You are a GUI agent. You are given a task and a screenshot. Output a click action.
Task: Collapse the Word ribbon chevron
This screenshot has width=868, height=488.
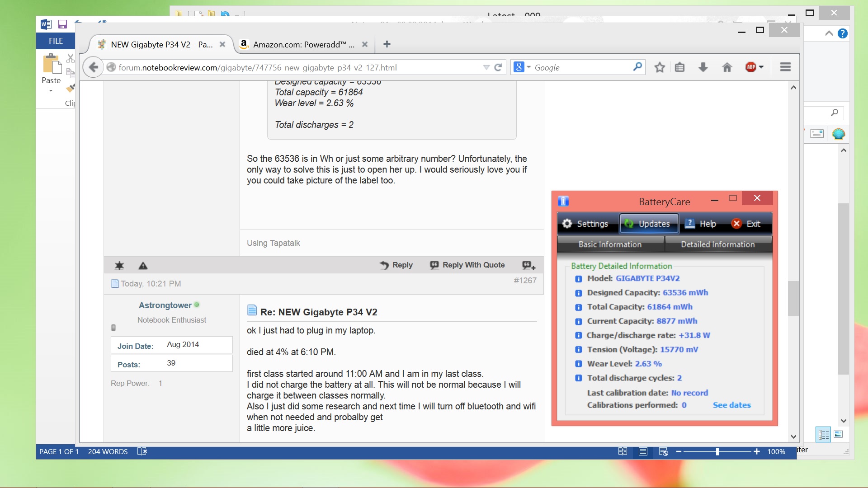click(829, 33)
